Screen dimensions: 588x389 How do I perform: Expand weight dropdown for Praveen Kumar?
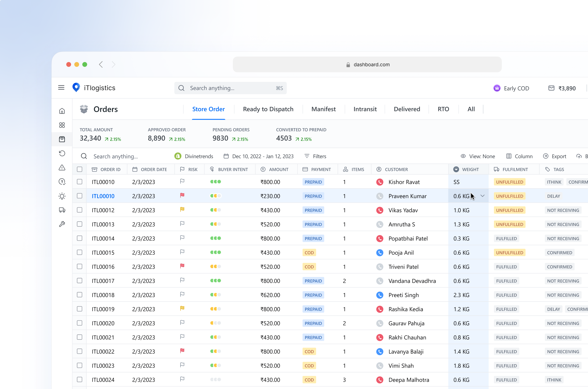click(482, 196)
